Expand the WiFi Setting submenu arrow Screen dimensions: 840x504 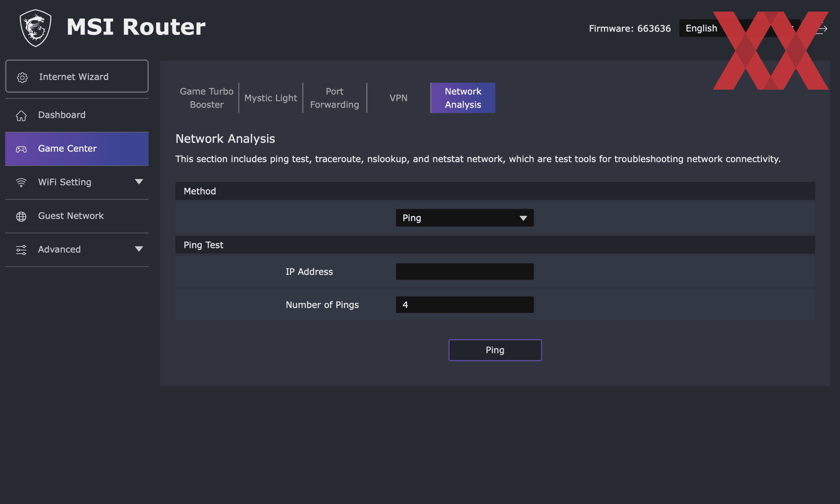point(139,182)
